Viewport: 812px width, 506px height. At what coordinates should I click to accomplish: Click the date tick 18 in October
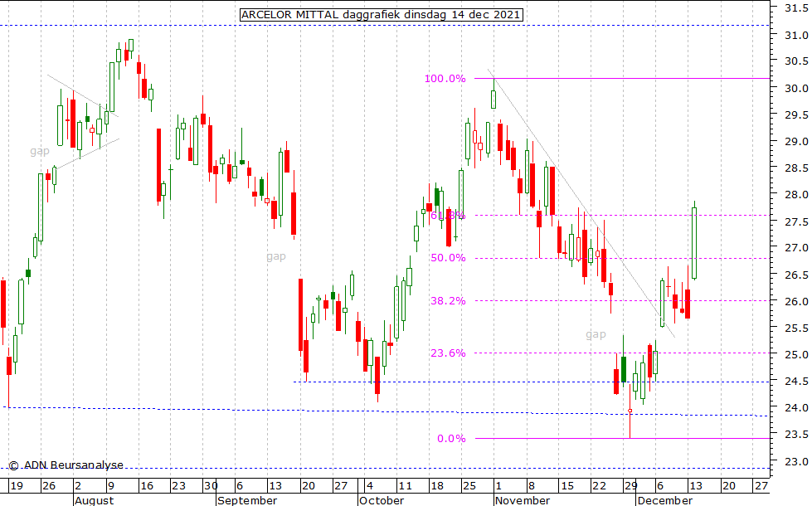438,486
